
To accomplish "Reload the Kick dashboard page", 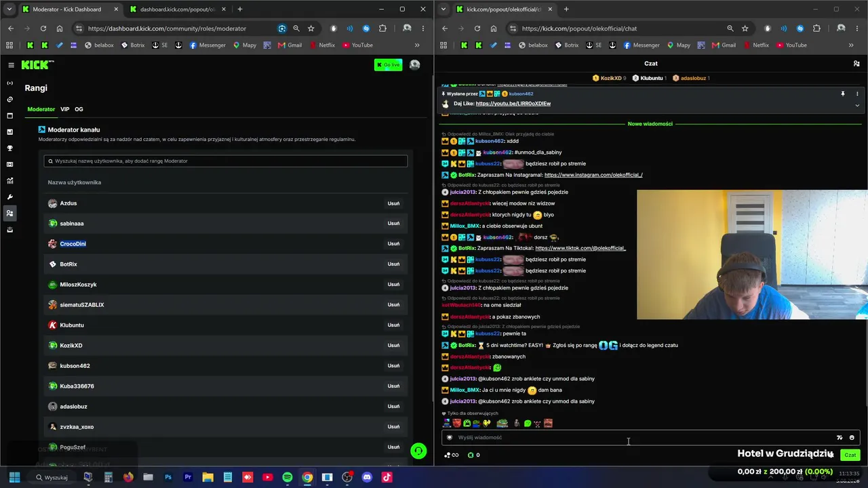I will (43, 28).
